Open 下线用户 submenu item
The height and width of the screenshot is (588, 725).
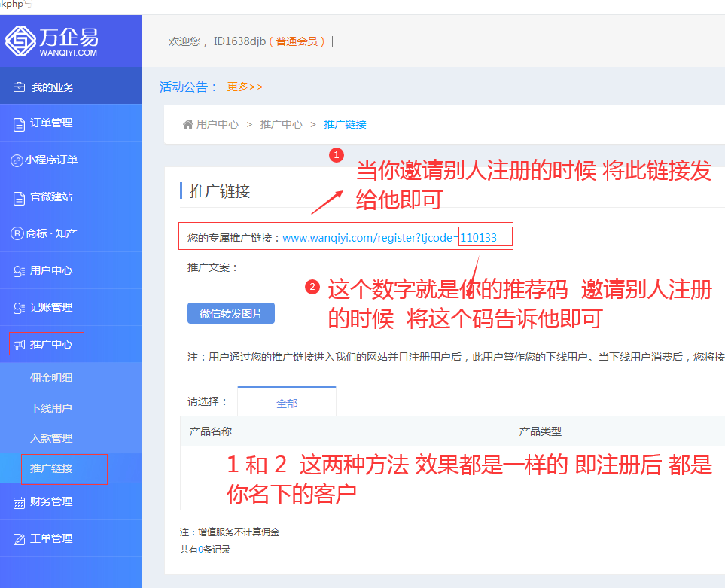[x=51, y=408]
